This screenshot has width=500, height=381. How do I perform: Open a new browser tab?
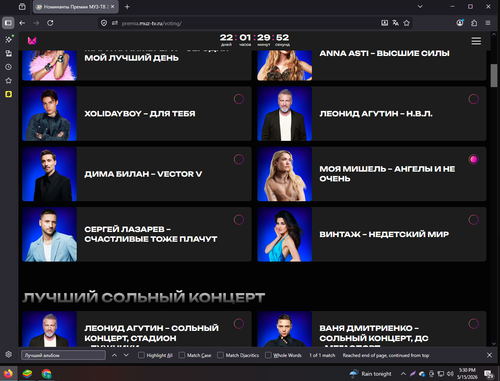[x=127, y=7]
